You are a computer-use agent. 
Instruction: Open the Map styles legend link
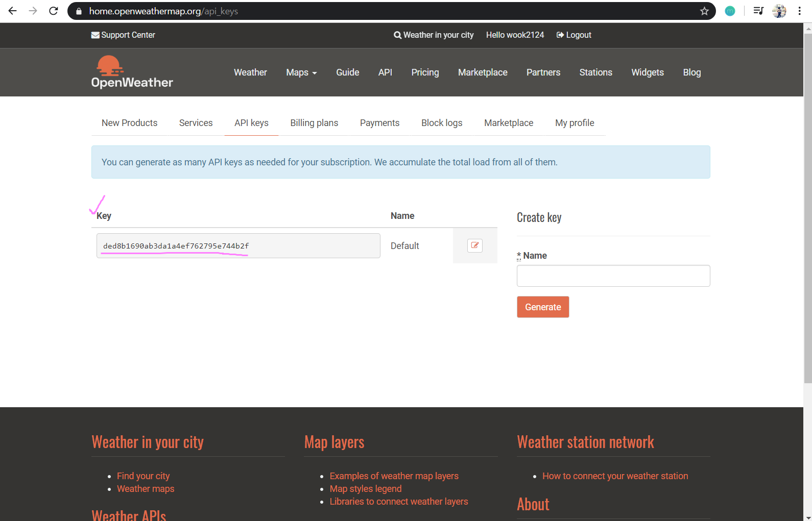pos(366,489)
